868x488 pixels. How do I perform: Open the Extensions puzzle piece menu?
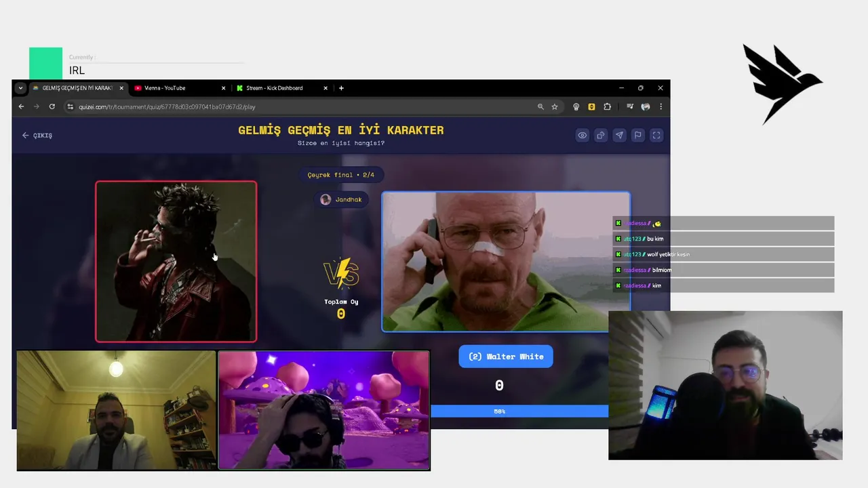tap(607, 106)
